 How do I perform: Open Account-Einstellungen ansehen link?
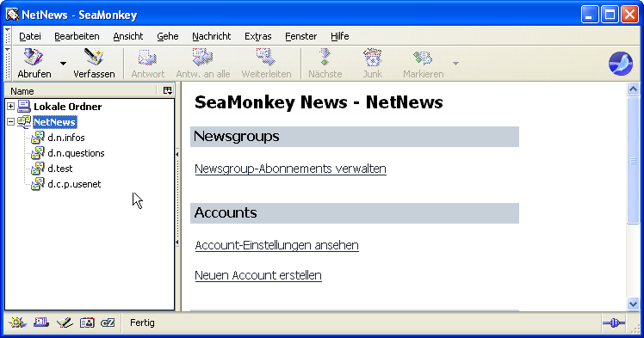coord(277,245)
